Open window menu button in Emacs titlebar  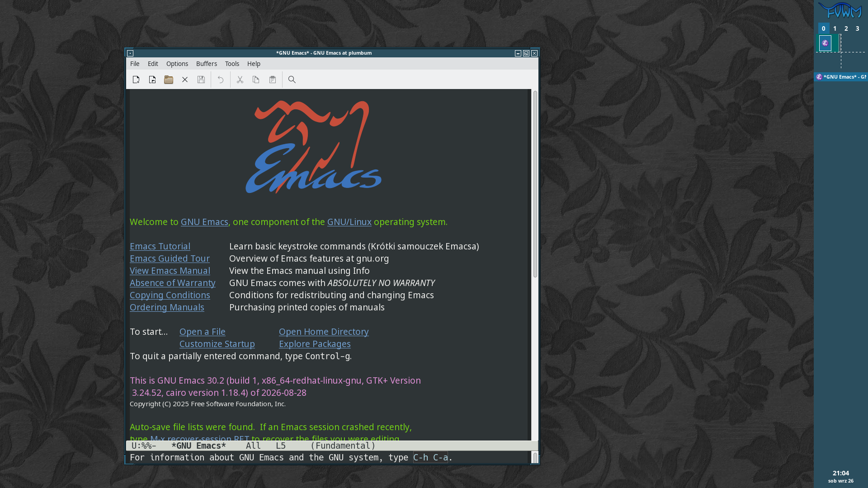130,53
